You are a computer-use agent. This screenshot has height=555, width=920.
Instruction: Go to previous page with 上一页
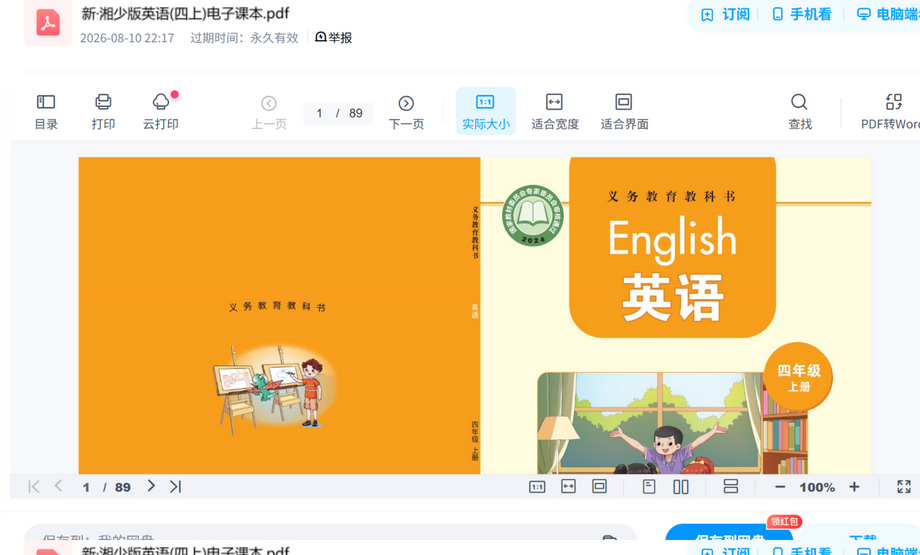[x=269, y=112]
